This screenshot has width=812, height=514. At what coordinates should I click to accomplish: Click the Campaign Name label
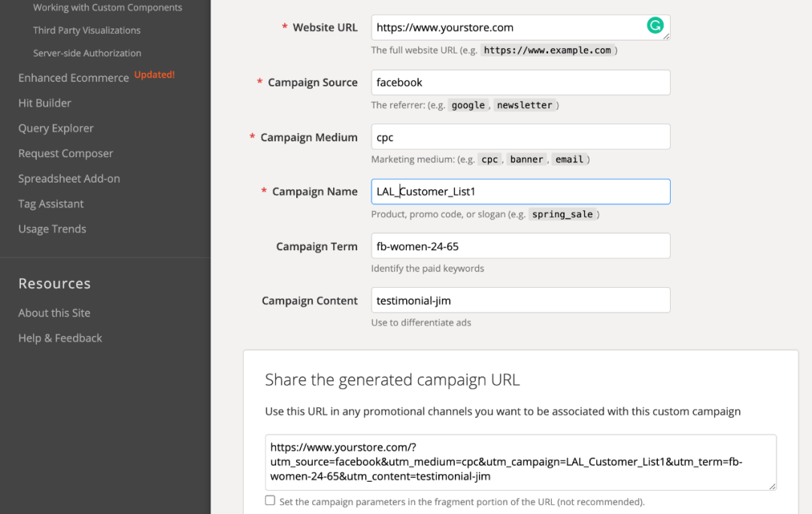315,192
